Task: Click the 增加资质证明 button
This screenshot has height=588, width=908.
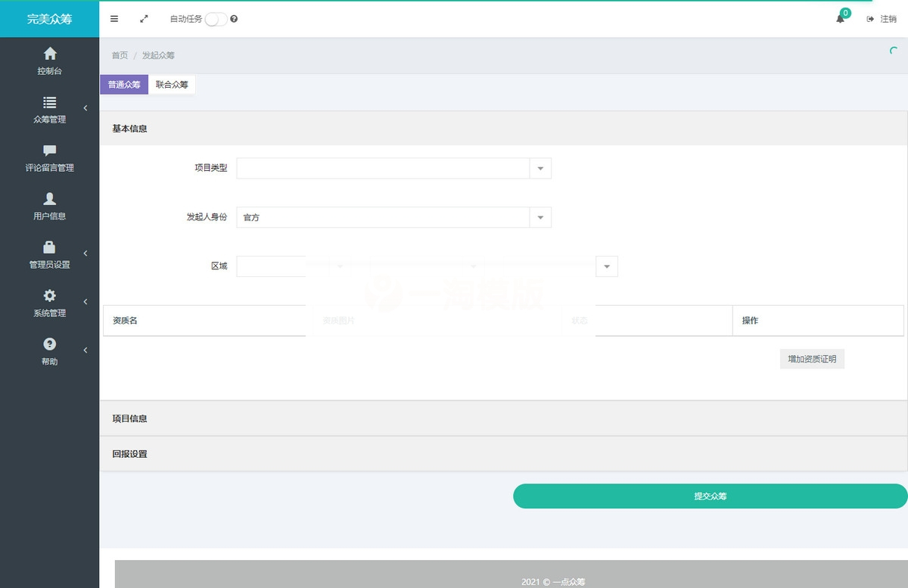Action: tap(812, 359)
